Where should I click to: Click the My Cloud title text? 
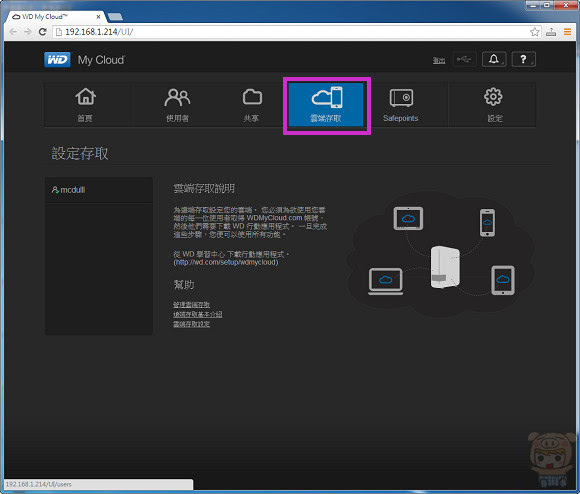click(x=101, y=60)
